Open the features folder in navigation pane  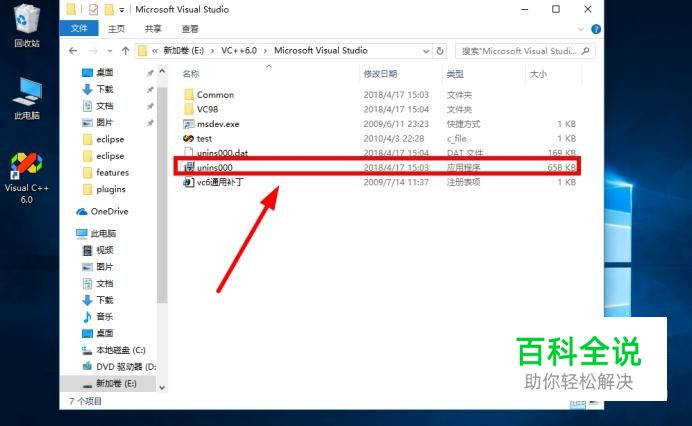coord(106,173)
